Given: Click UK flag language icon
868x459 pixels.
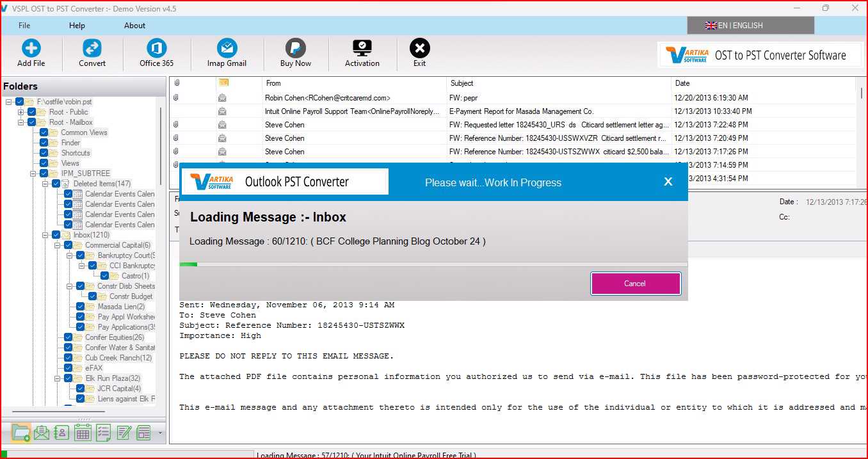Looking at the screenshot, I should pyautogui.click(x=711, y=26).
